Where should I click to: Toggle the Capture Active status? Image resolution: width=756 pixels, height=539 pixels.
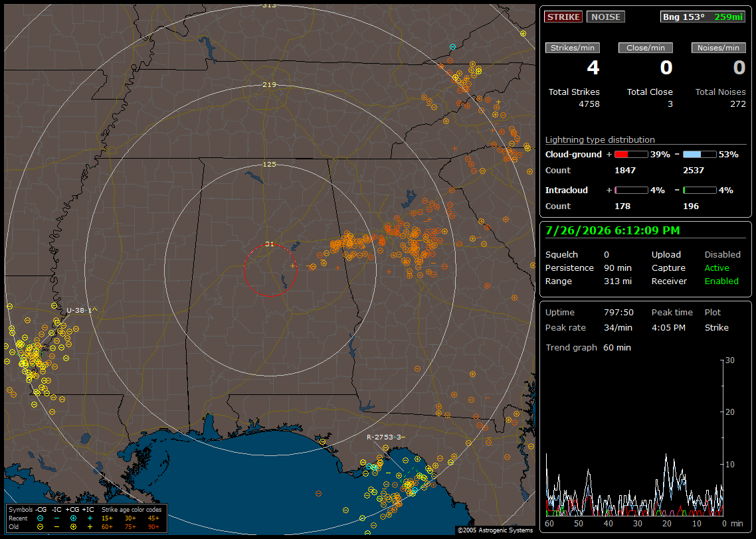716,268
